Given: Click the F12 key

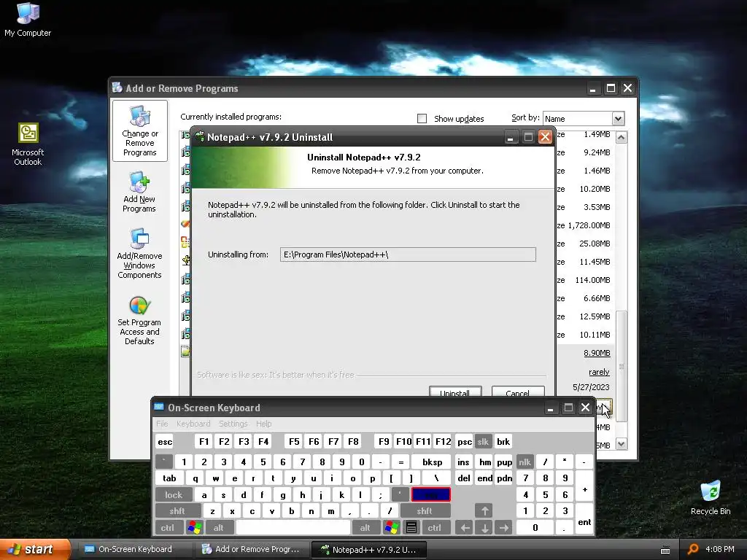Looking at the screenshot, I should (443, 441).
